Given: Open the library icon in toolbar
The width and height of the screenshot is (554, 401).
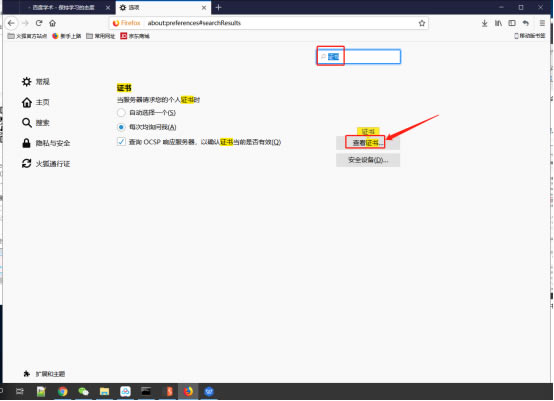Looking at the screenshot, I should (x=498, y=23).
